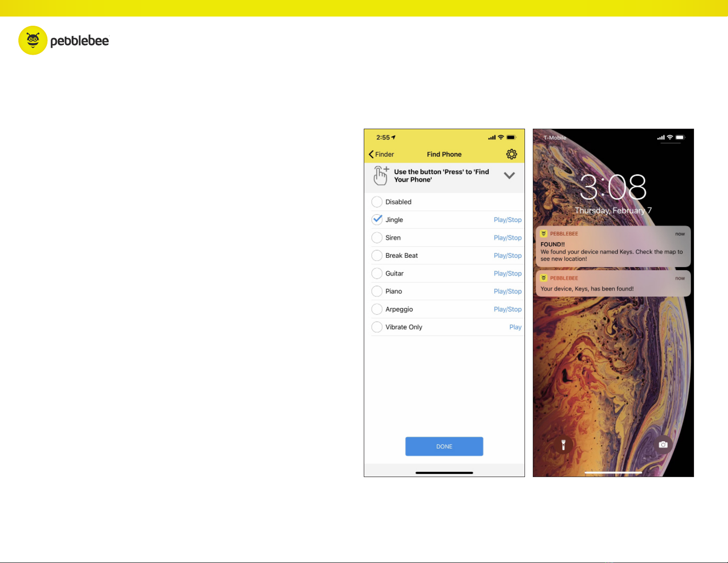Preview Siren with Play/Stop
The image size is (728, 563).
point(508,238)
